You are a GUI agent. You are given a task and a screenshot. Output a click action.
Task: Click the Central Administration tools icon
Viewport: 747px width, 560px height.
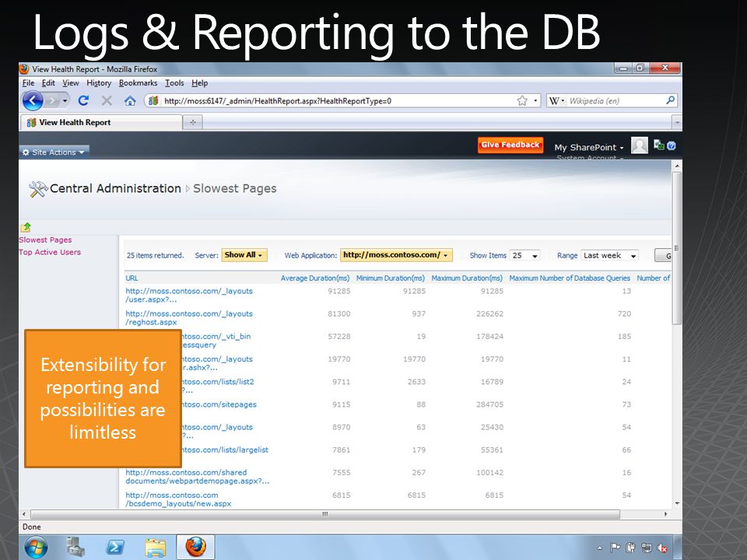tap(38, 189)
